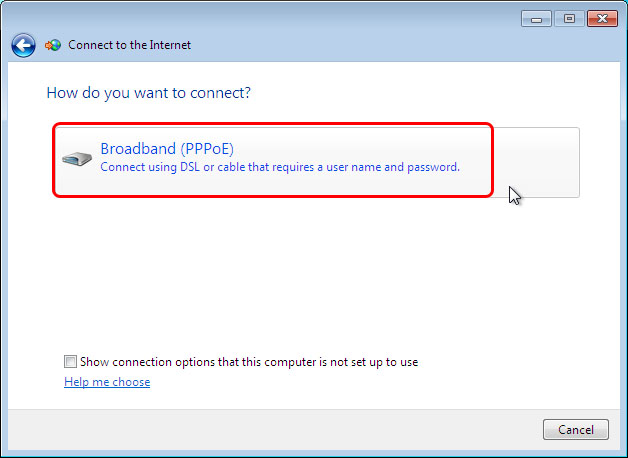The width and height of the screenshot is (628, 458).
Task: Open the Help me choose link
Action: [x=107, y=382]
